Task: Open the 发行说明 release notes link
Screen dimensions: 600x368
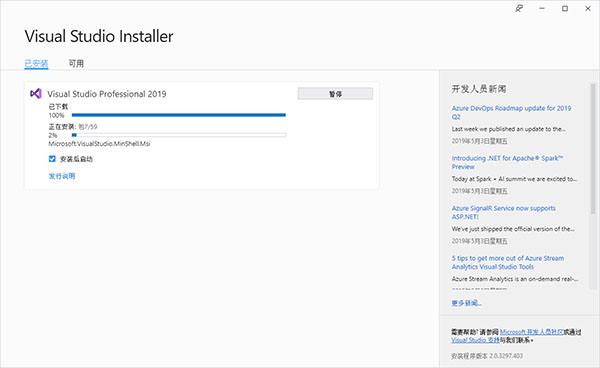Action: click(x=62, y=176)
